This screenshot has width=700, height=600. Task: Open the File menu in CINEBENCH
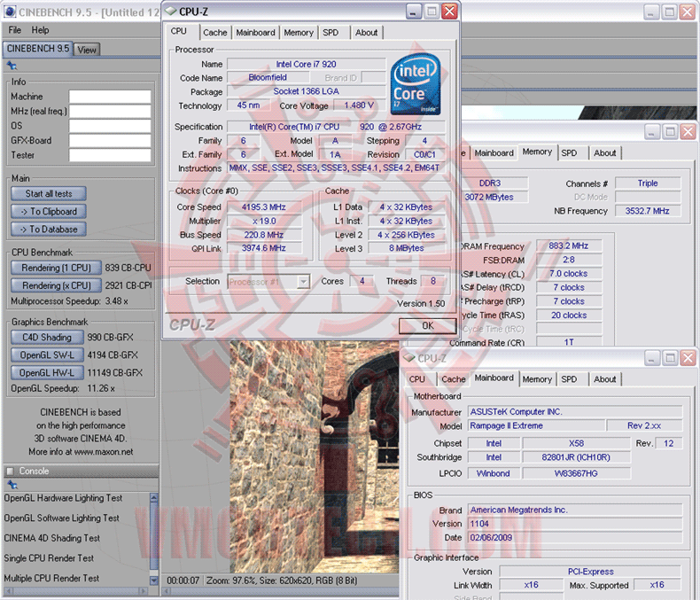(15, 30)
